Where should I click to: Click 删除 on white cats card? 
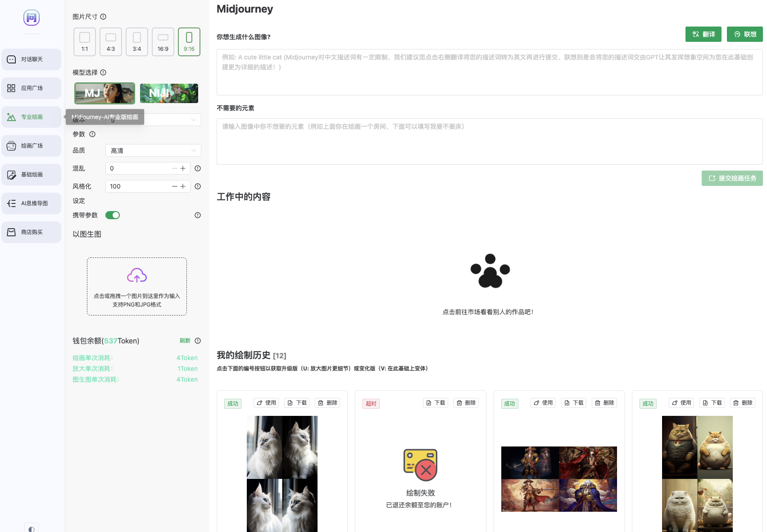[x=328, y=403]
